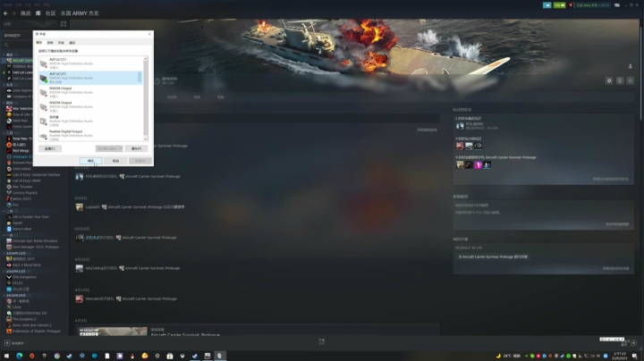644x361 pixels.
Task: Open the Steam 社区 (Community) menu
Action: pos(50,13)
